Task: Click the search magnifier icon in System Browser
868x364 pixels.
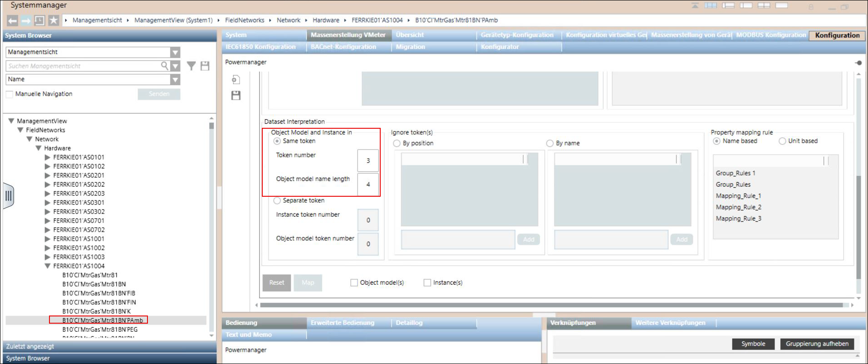Action: [x=164, y=66]
